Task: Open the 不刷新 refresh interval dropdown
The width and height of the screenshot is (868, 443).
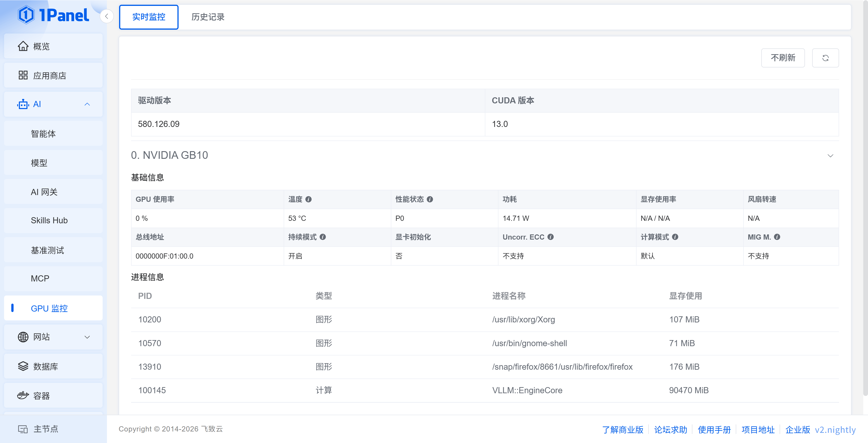Action: (783, 58)
